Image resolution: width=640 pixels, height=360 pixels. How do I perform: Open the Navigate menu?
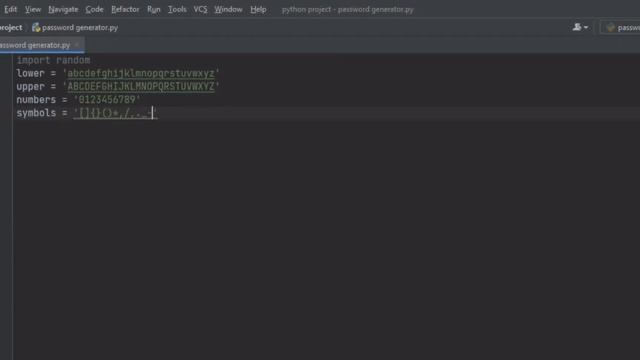pyautogui.click(x=63, y=9)
